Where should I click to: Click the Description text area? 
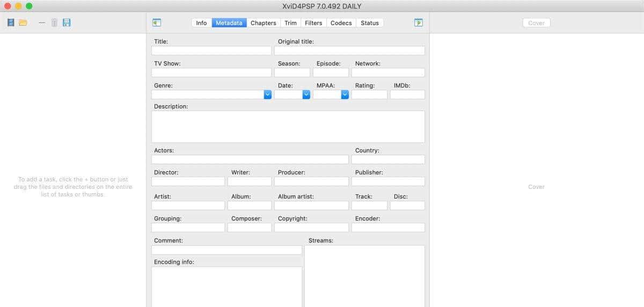(x=288, y=127)
